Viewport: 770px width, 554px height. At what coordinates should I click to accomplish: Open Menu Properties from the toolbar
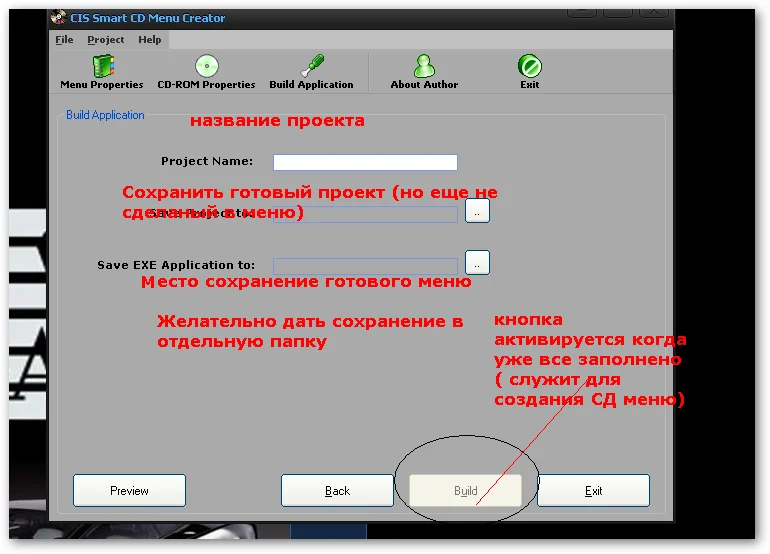(x=102, y=72)
